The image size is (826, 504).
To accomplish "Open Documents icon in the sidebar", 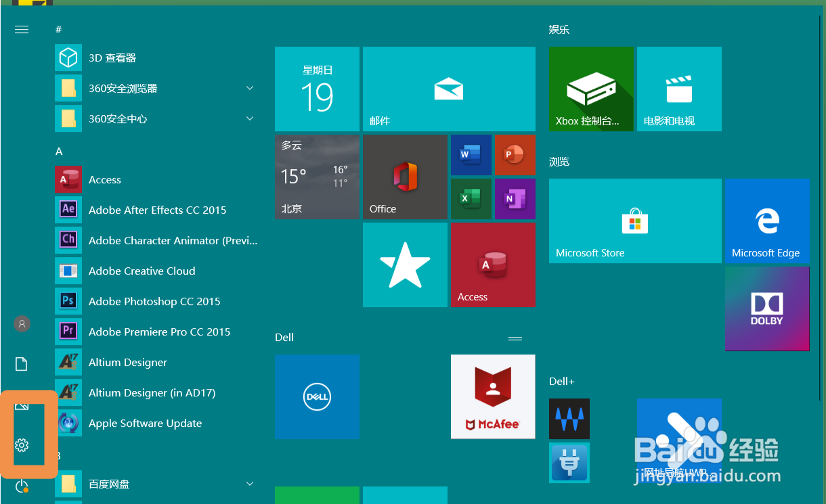I will click(x=22, y=365).
